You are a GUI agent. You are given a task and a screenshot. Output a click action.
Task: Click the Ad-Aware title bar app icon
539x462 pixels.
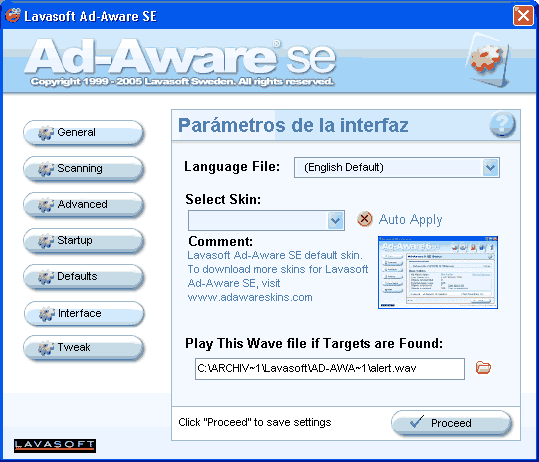point(13,15)
